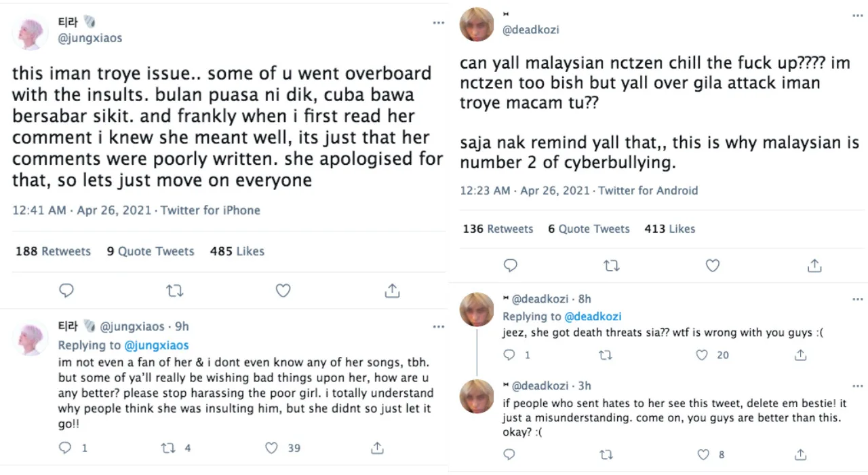The height and width of the screenshot is (475, 868).
Task: Reply to the main @deadkozi tweet
Action: (511, 266)
